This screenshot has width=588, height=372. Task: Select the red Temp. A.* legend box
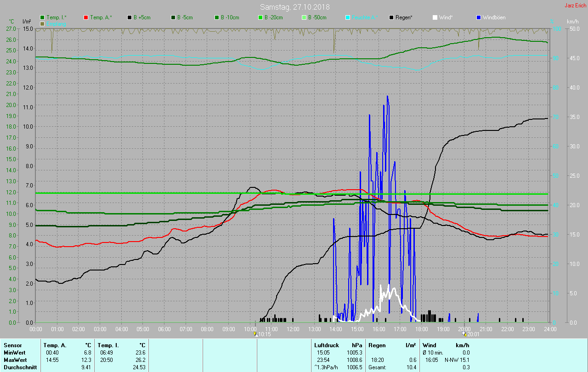(x=86, y=17)
